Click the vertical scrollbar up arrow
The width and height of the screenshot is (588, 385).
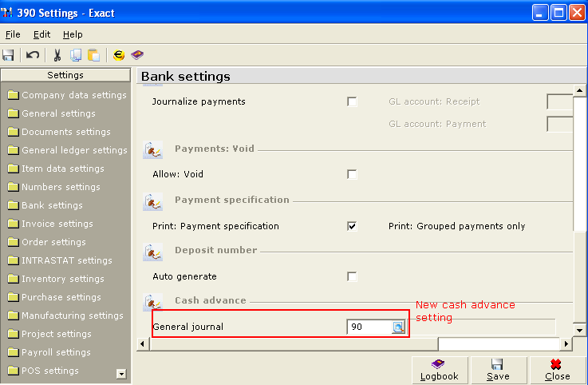point(579,90)
